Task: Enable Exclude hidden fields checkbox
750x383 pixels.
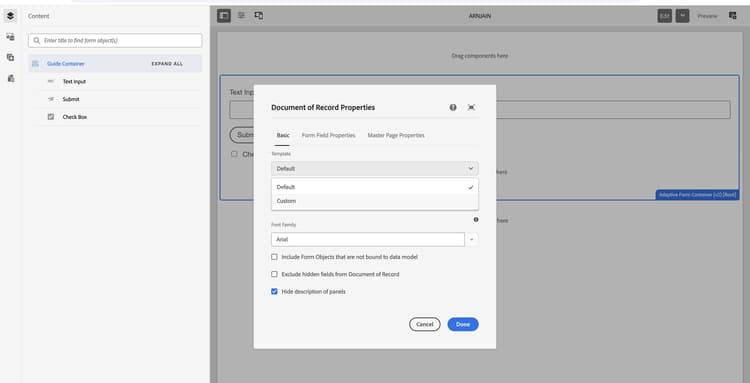Action: tap(275, 274)
